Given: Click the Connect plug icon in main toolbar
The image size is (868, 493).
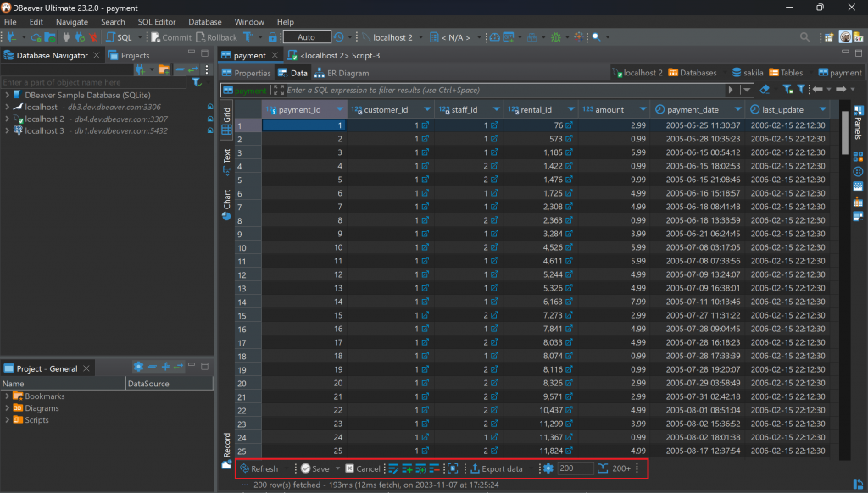Looking at the screenshot, I should (x=66, y=37).
